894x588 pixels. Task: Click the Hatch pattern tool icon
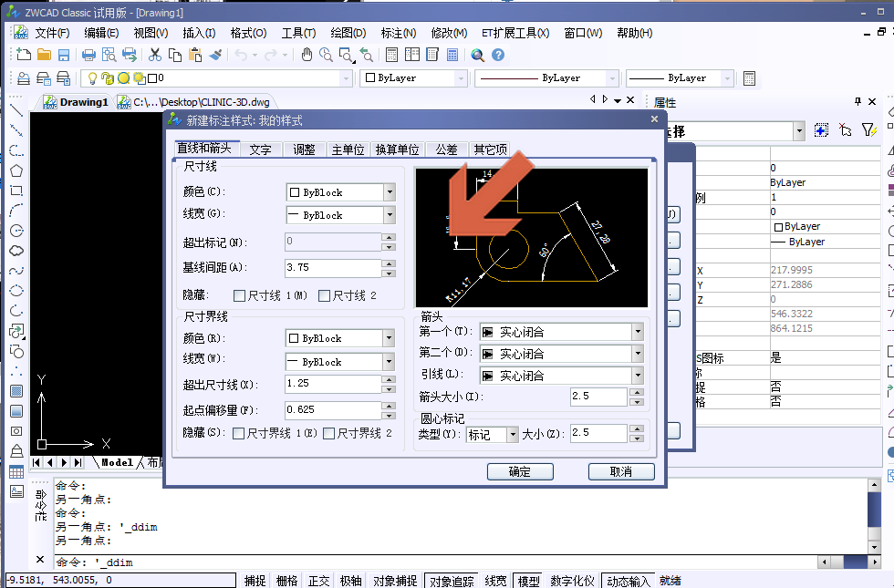15,392
